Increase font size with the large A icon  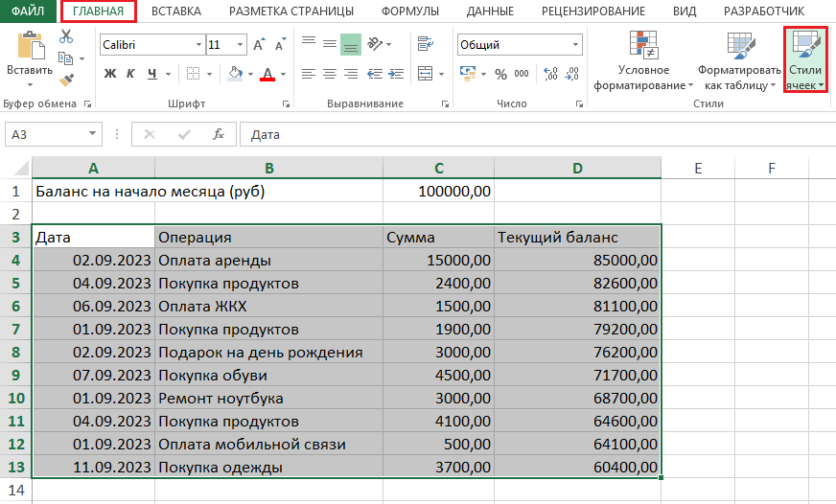(260, 45)
